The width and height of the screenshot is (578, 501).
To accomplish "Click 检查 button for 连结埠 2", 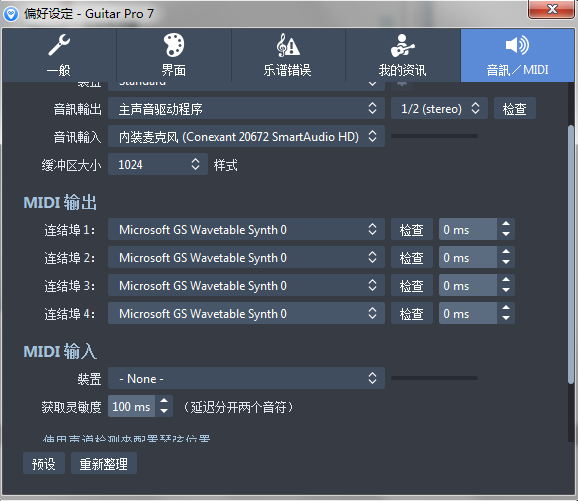I will pyautogui.click(x=412, y=257).
